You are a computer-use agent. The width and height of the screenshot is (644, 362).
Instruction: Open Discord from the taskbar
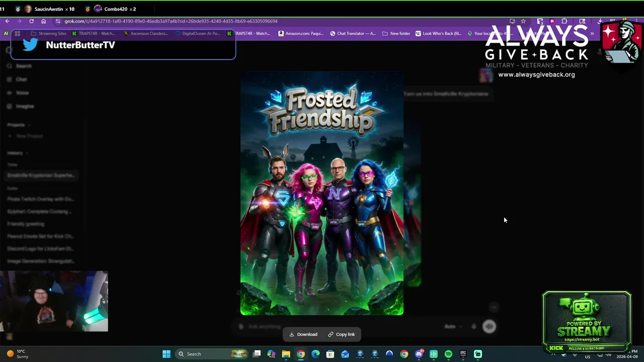(419, 354)
